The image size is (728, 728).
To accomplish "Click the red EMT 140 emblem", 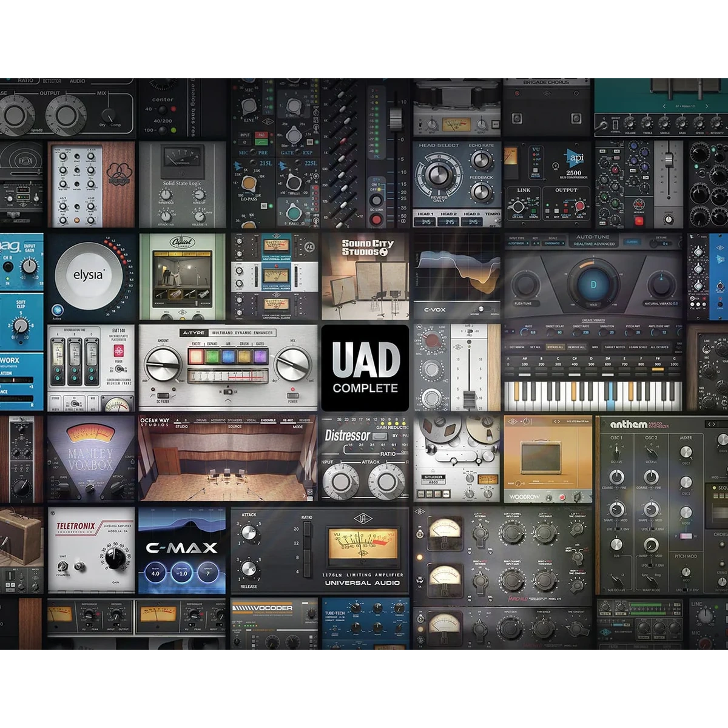I will click(118, 352).
